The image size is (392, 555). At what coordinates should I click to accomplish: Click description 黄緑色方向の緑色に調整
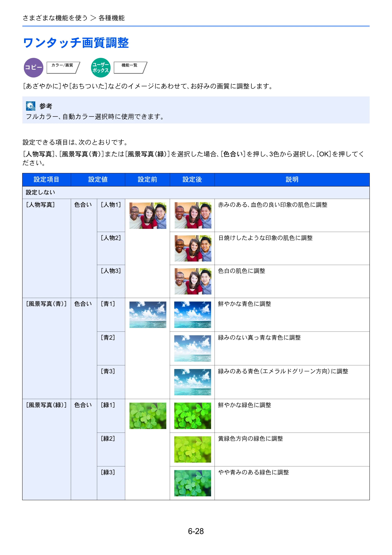(x=250, y=438)
